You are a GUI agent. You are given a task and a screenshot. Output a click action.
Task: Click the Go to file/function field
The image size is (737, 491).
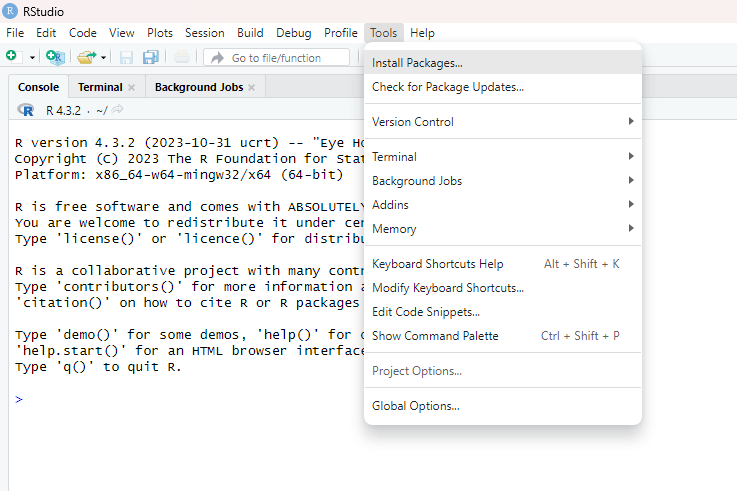(278, 58)
